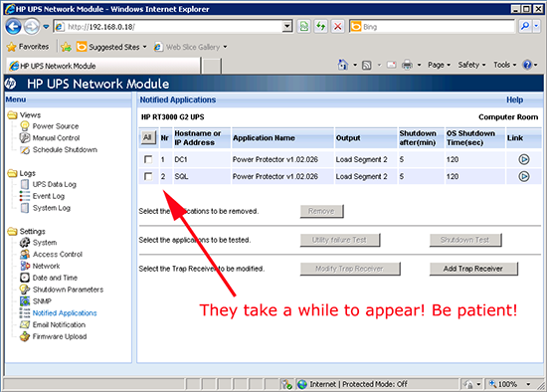This screenshot has height=392, width=547.
Task: Open the Web Slice Gallery dropdown
Action: tap(191, 47)
